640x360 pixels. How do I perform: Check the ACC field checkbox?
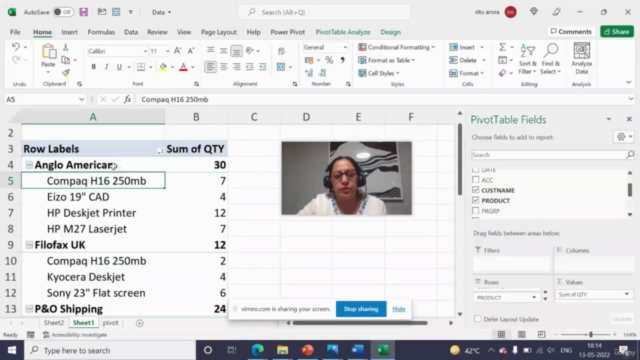pyautogui.click(x=476, y=180)
